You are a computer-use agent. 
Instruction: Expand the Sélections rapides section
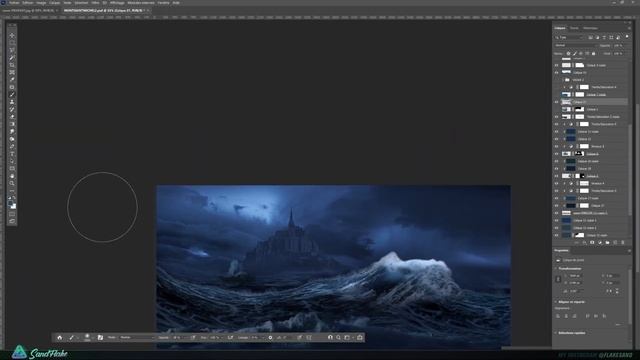[556, 333]
